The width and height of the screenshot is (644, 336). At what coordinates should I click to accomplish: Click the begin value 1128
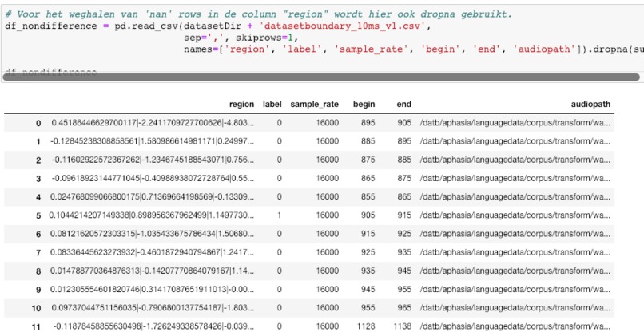[366, 326]
